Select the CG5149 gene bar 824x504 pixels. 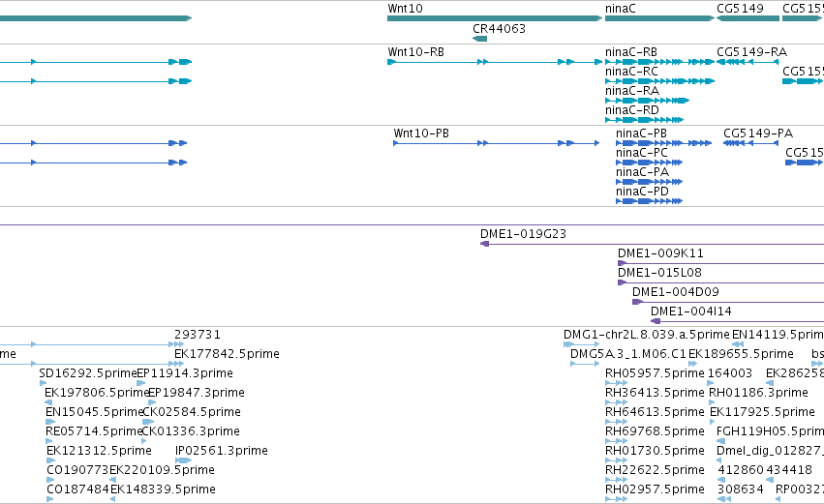point(748,18)
